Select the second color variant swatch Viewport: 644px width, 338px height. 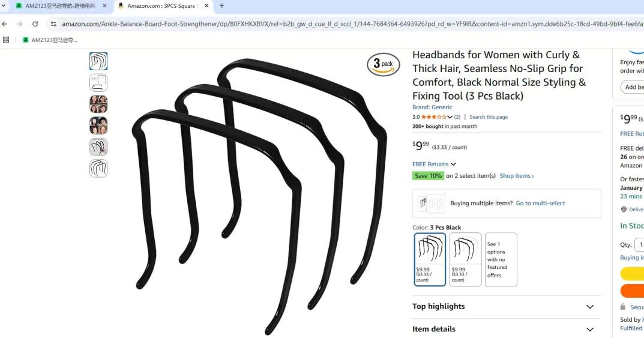coord(465,259)
